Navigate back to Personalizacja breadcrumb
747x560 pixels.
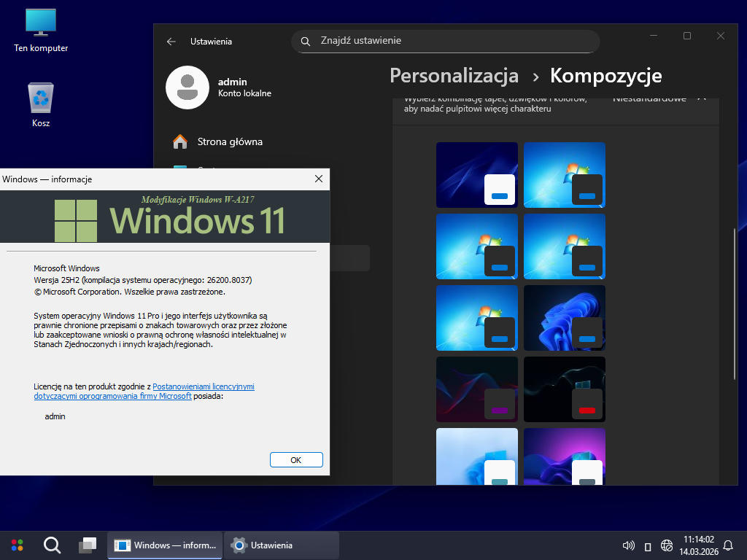(x=454, y=76)
